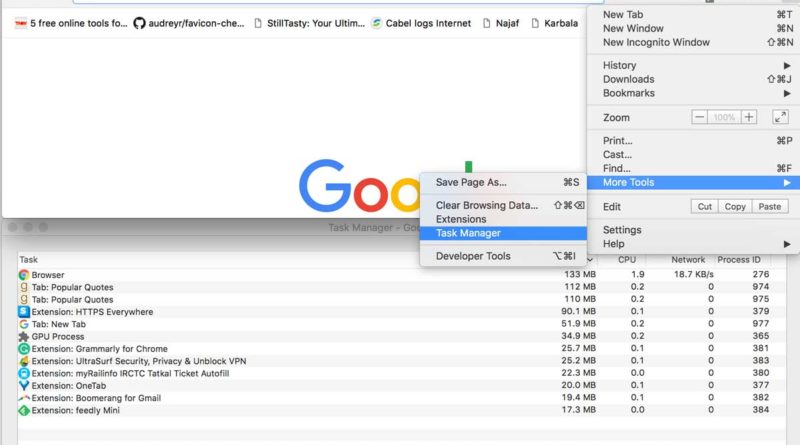
Task: Expand the History submenu arrow
Action: 787,65
